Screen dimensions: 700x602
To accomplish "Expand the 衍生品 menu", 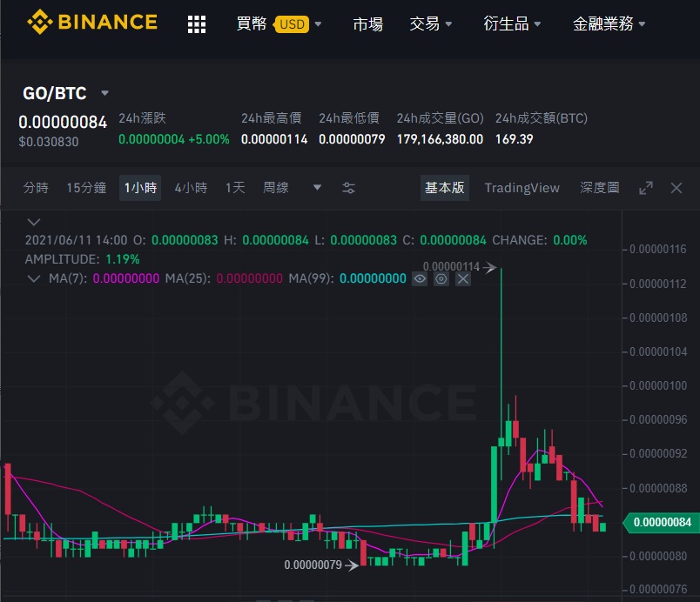I will pos(512,24).
